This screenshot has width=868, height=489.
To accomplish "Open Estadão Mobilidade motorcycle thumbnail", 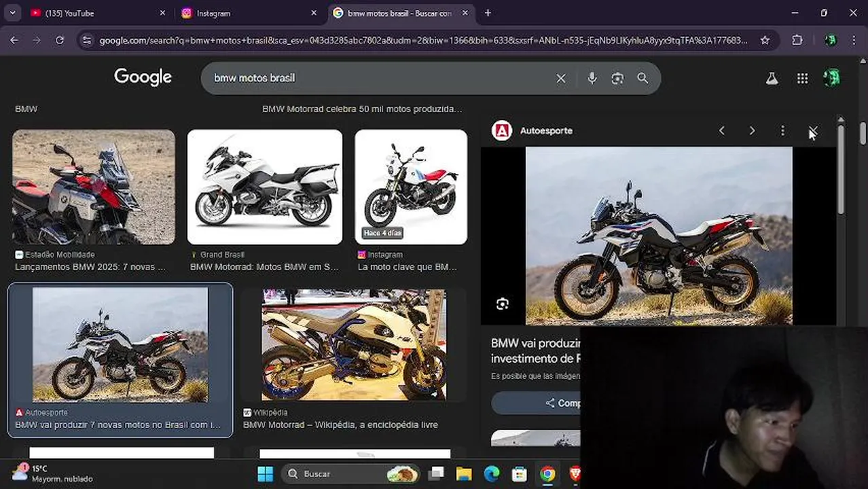I will pyautogui.click(x=94, y=187).
